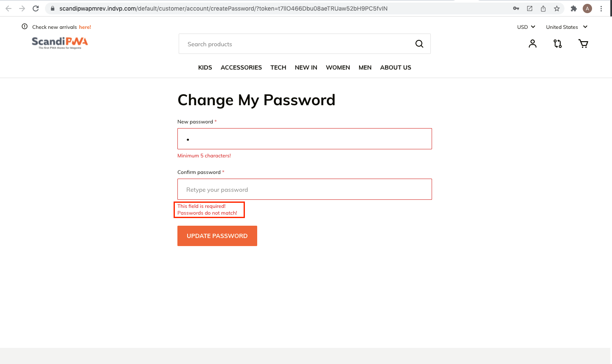Expand the United States country selector
The image size is (612, 364).
(567, 27)
